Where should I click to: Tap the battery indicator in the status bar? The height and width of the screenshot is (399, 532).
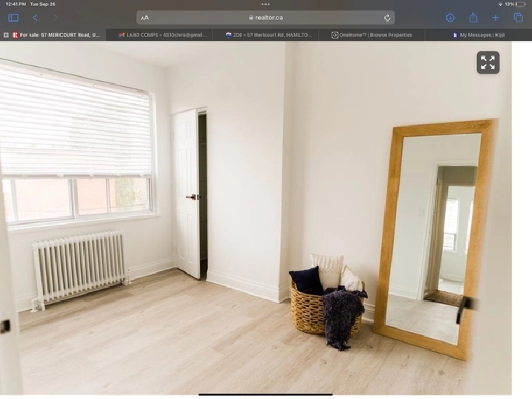(x=521, y=4)
